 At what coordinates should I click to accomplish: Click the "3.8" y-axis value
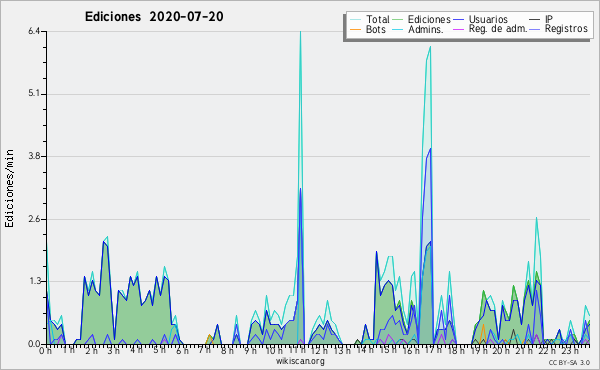[34, 156]
